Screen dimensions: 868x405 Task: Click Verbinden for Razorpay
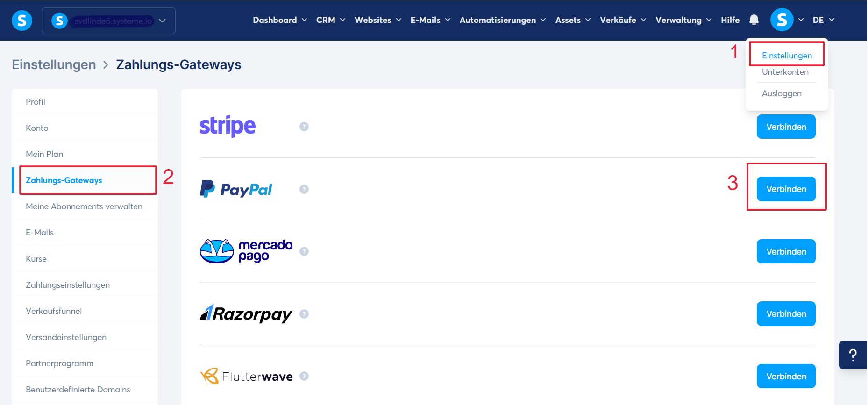(x=786, y=314)
